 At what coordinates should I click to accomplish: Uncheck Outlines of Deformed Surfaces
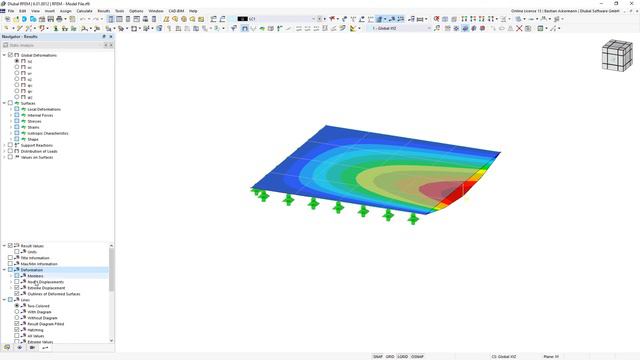17,294
